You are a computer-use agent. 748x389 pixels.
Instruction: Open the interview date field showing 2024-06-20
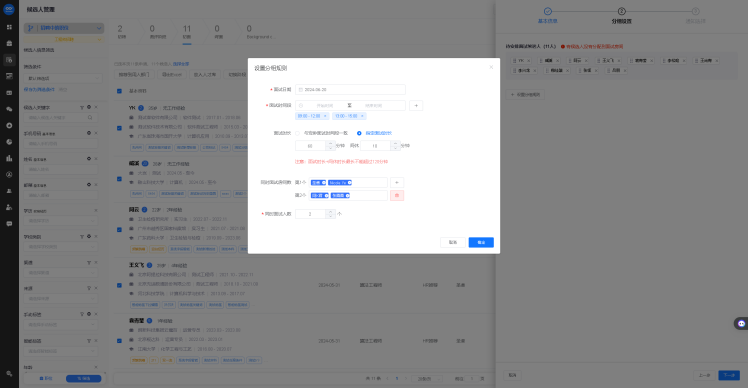(x=350, y=90)
